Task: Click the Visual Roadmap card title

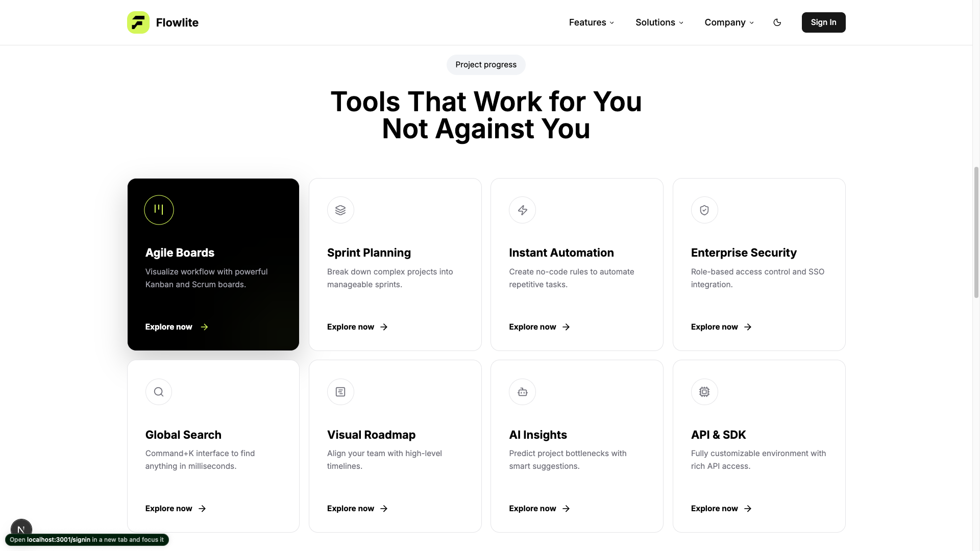Action: pos(371,435)
